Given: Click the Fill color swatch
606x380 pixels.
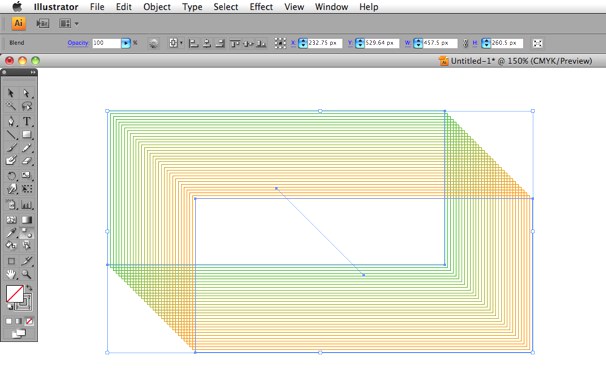Looking at the screenshot, I should click(x=15, y=294).
